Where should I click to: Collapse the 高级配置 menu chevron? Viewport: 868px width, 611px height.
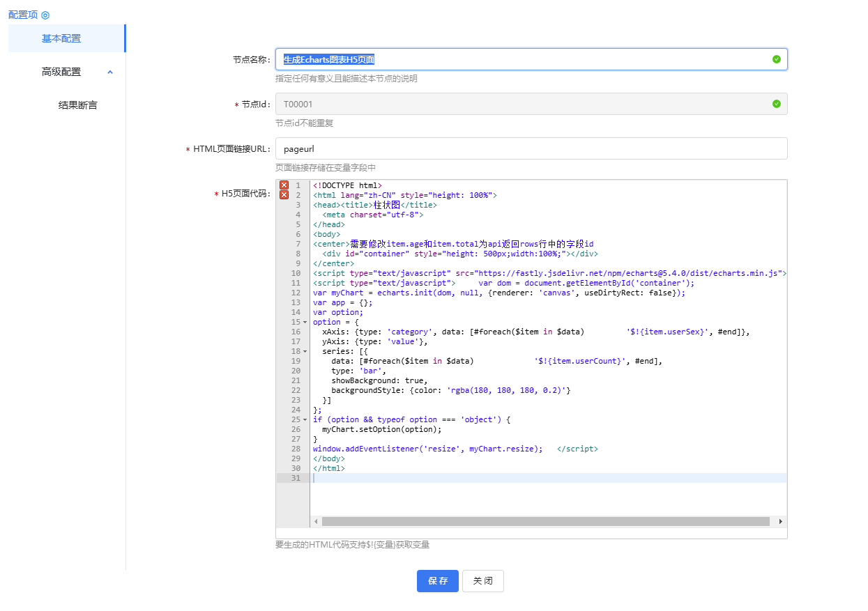tap(110, 72)
